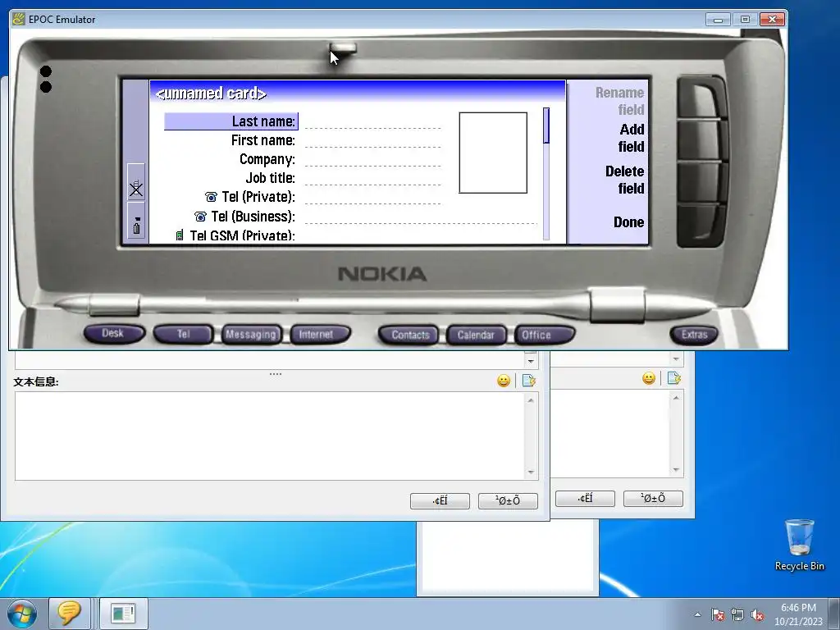Open the Desk application button
Viewport: 840px width, 630px height.
click(113, 334)
